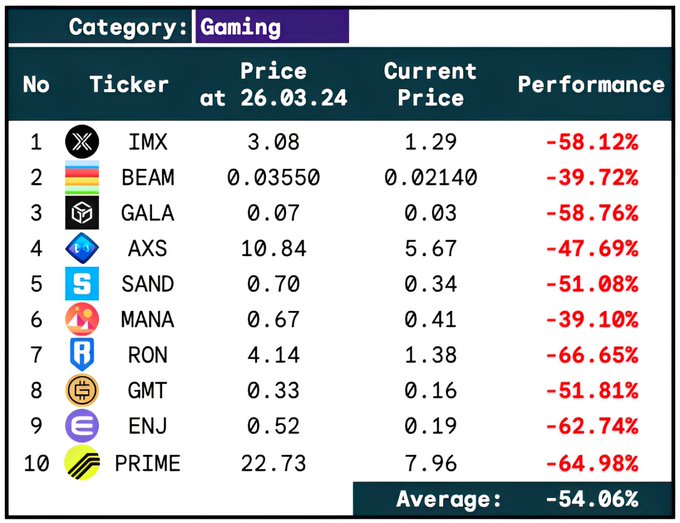Image resolution: width=680 pixels, height=523 pixels.
Task: Select the RON blue shield icon
Action: pyautogui.click(x=82, y=355)
